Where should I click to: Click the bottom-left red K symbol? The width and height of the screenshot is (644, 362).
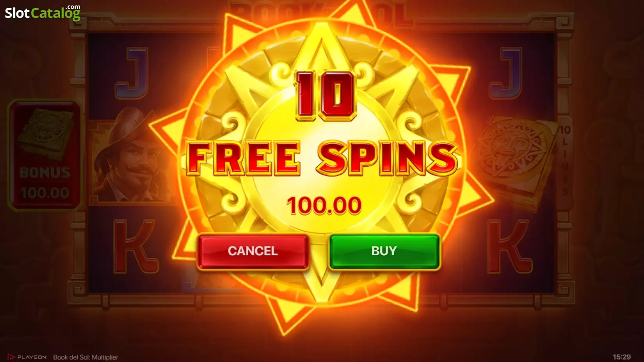(x=135, y=246)
